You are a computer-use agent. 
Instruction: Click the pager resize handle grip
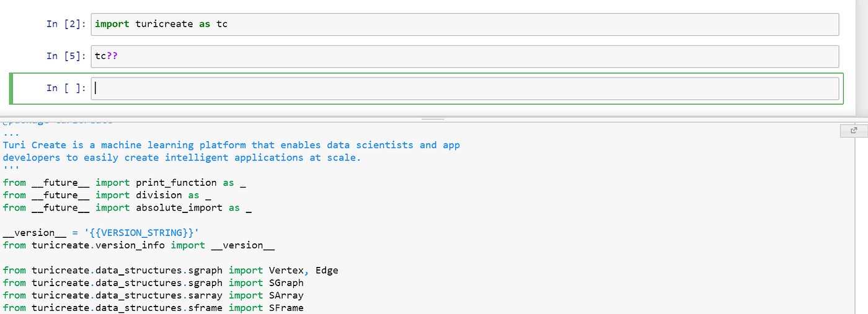click(433, 118)
